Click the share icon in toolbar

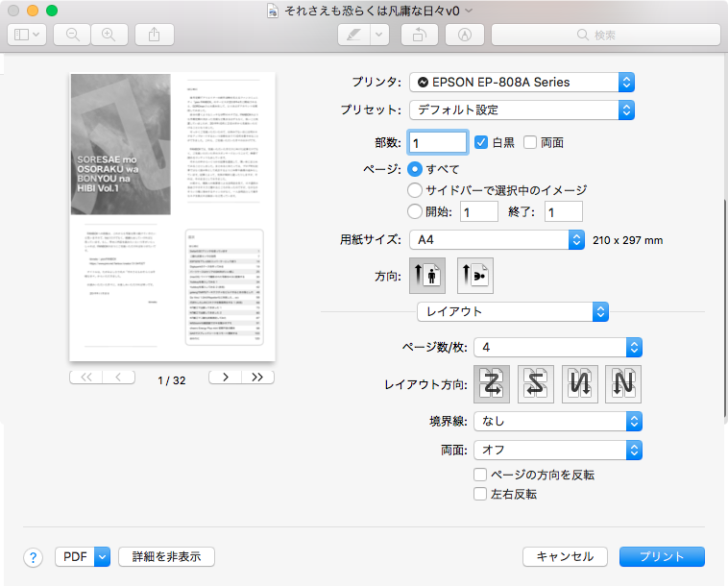(154, 35)
